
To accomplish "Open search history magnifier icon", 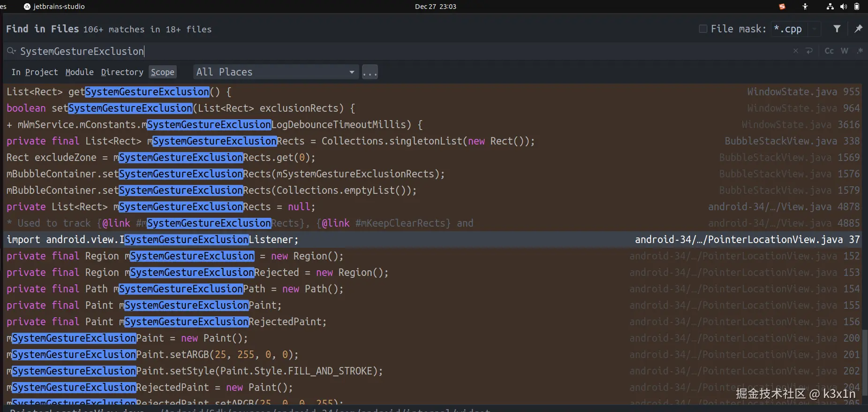I will [x=11, y=51].
